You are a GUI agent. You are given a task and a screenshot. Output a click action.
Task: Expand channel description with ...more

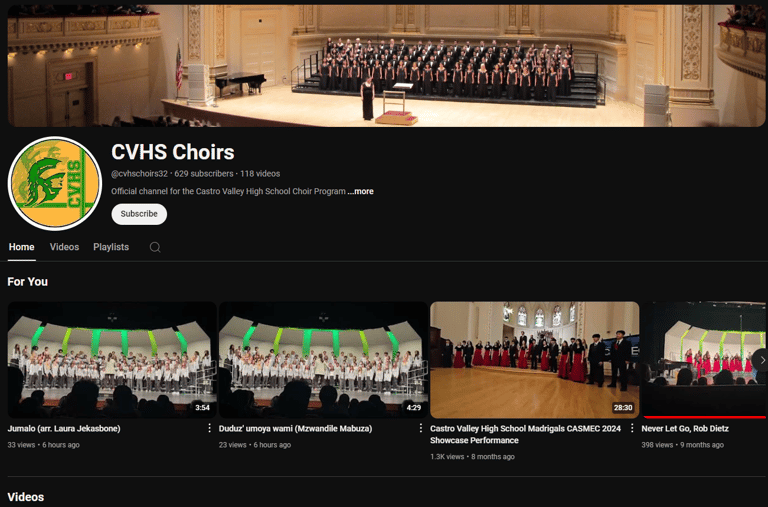coord(360,192)
